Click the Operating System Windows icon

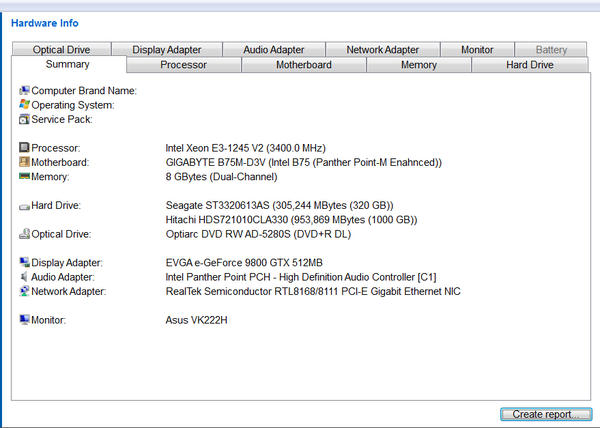click(x=24, y=104)
